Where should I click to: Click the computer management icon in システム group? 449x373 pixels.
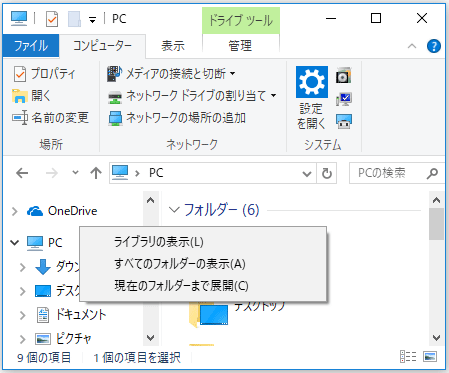click(344, 121)
